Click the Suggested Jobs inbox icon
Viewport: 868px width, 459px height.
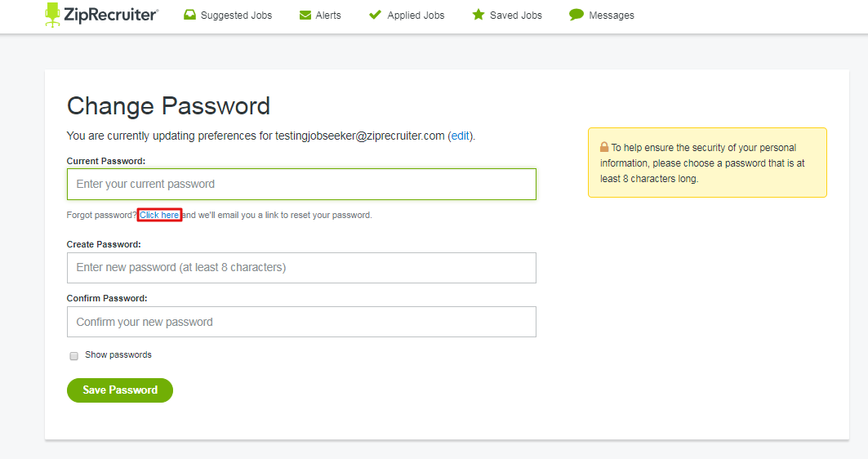click(x=190, y=15)
